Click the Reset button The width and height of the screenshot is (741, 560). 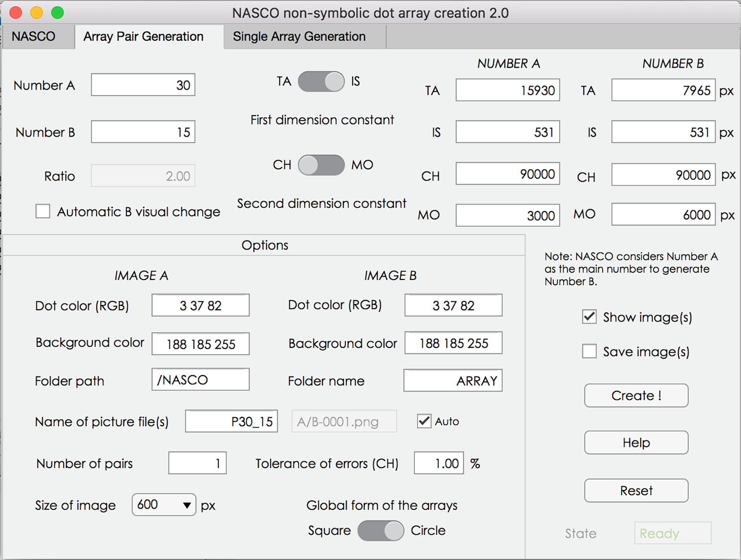[x=636, y=491]
